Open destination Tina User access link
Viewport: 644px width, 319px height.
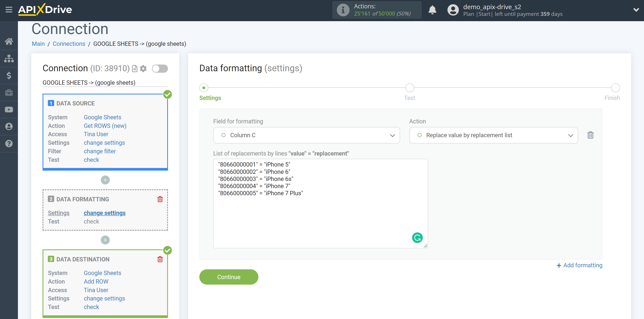pos(96,290)
